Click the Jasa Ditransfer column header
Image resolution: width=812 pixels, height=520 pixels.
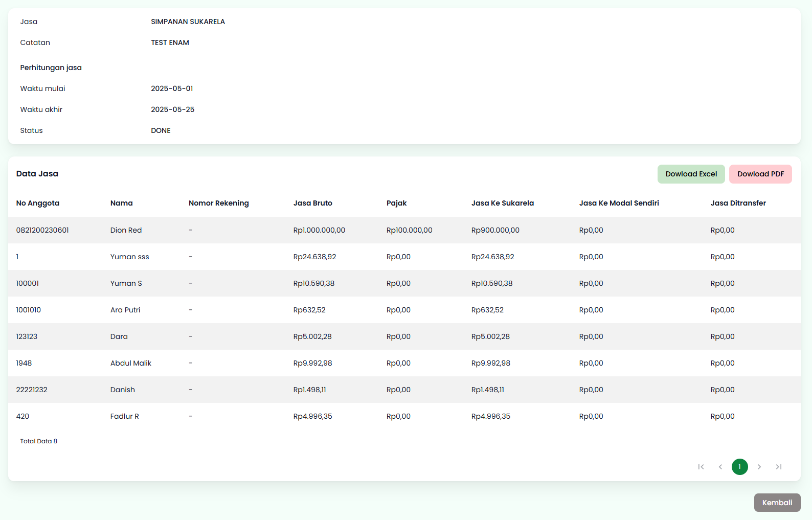[738, 203]
